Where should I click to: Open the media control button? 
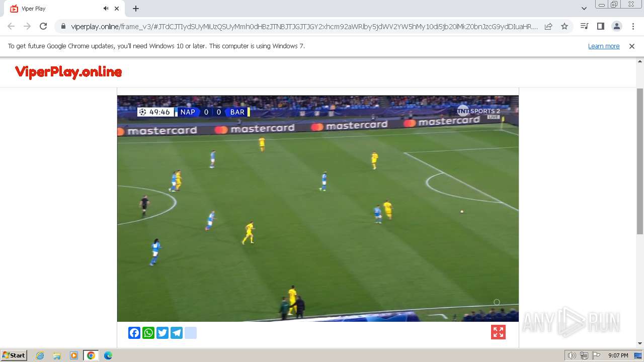[584, 26]
